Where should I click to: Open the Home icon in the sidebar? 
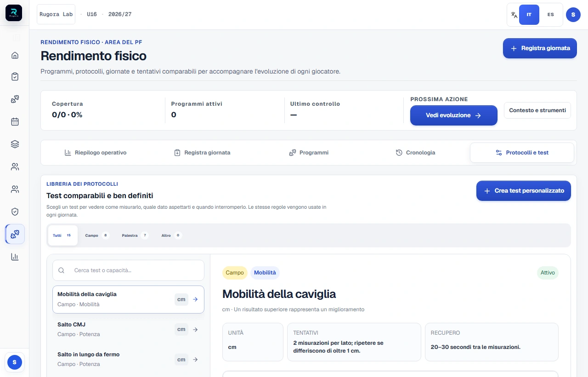coord(15,56)
